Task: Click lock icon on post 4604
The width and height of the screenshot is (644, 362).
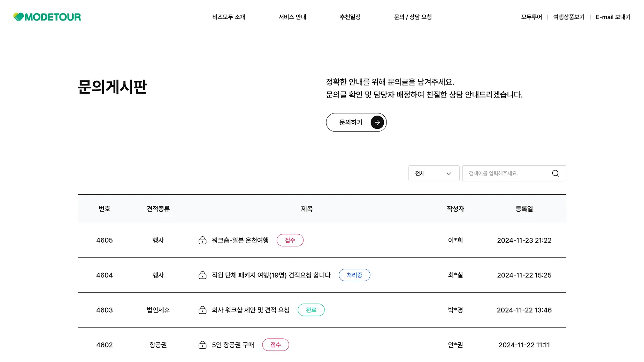Action: pyautogui.click(x=202, y=275)
